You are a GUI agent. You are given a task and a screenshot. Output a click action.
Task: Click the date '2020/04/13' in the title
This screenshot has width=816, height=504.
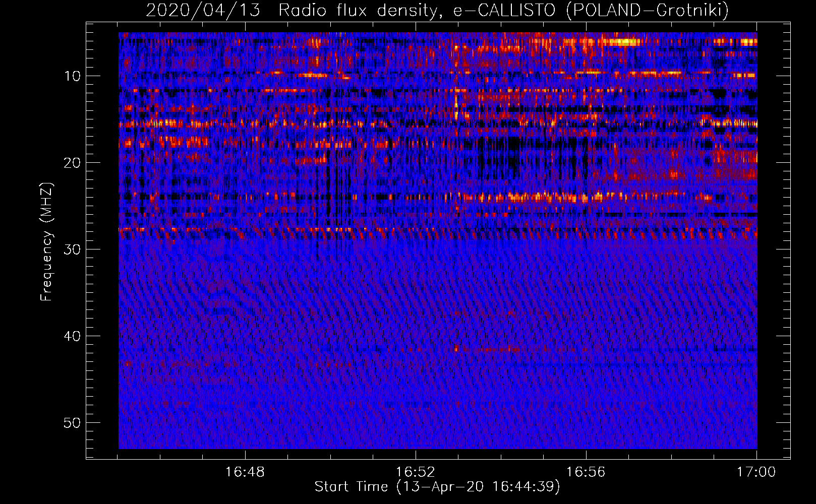click(x=203, y=10)
